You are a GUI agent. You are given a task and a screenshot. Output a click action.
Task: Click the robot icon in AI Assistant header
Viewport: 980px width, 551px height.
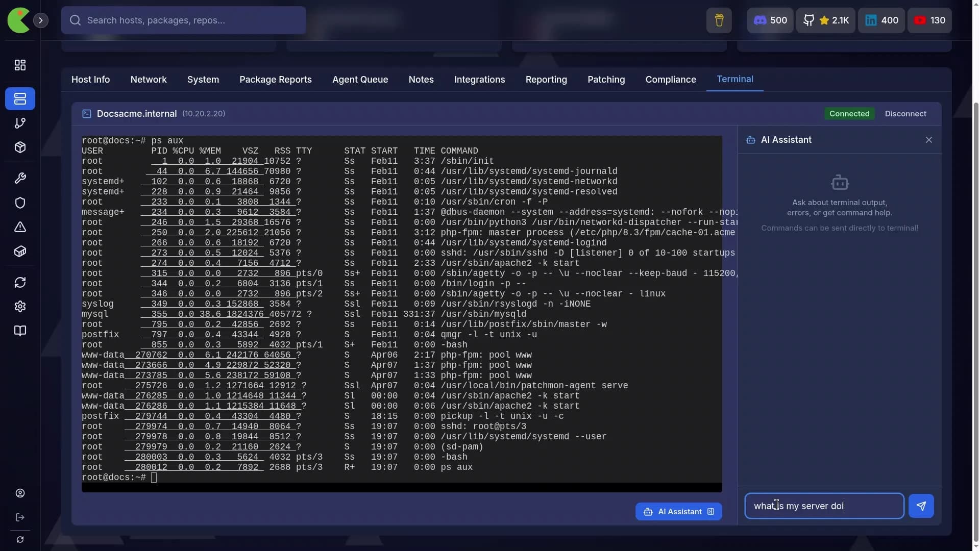[750, 140]
